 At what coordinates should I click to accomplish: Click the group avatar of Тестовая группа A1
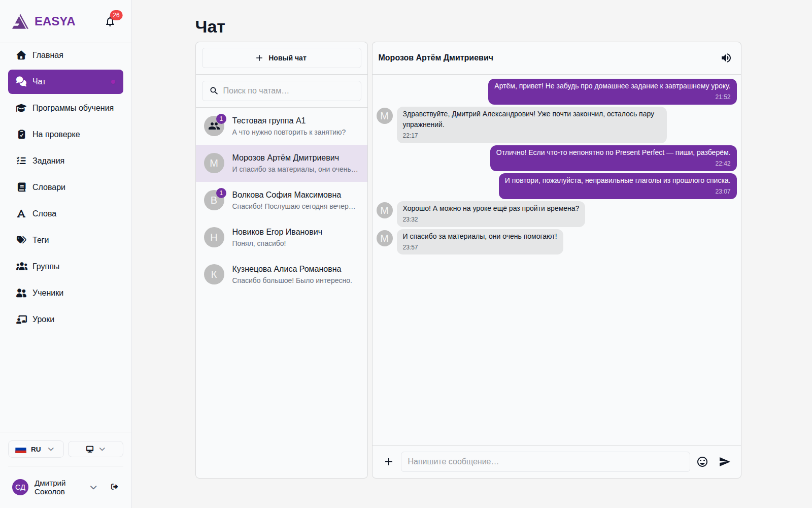(214, 126)
